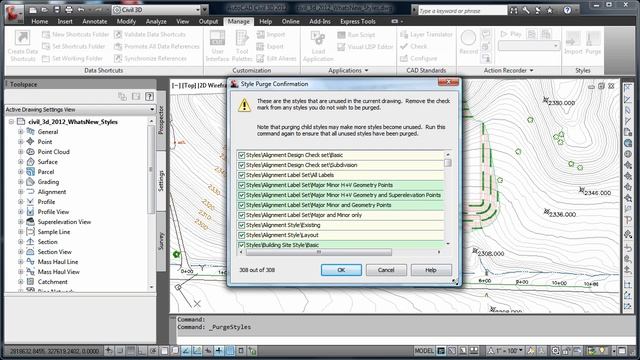
Task: Click the MODEL space status bar button
Action: pyautogui.click(x=424, y=351)
